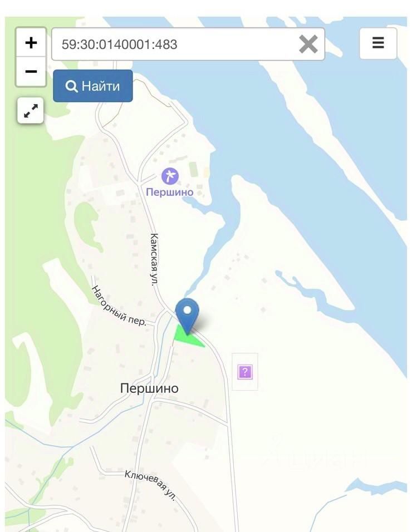The height and width of the screenshot is (532, 412).
Task: Select the blue location pin marker
Action: (187, 316)
